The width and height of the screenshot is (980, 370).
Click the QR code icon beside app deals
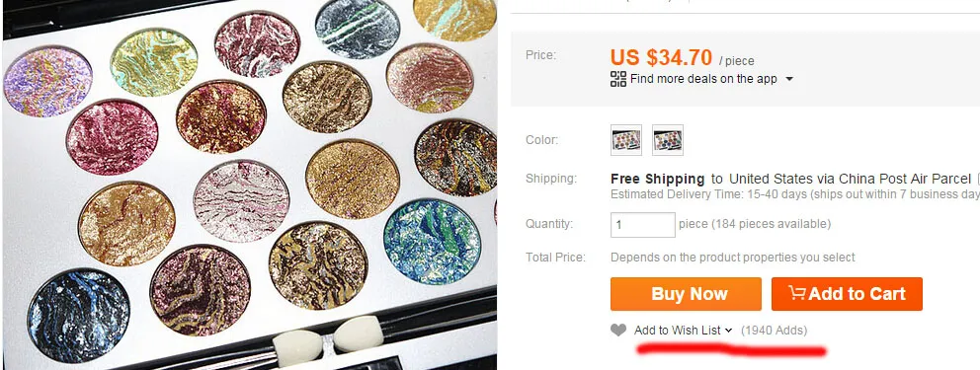point(618,79)
